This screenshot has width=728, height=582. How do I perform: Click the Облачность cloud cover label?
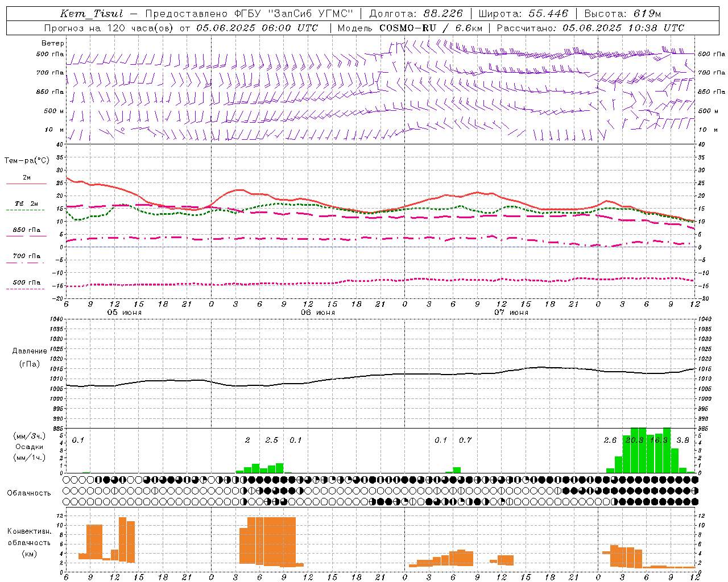point(29,493)
